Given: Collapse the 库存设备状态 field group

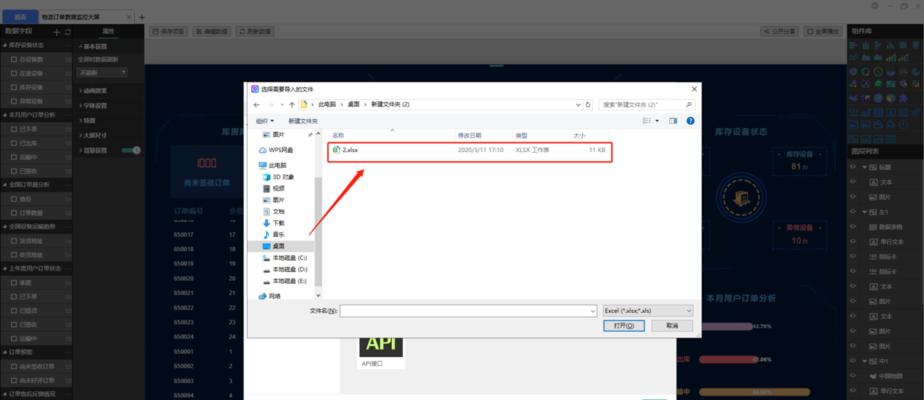Looking at the screenshot, I should pyautogui.click(x=5, y=45).
